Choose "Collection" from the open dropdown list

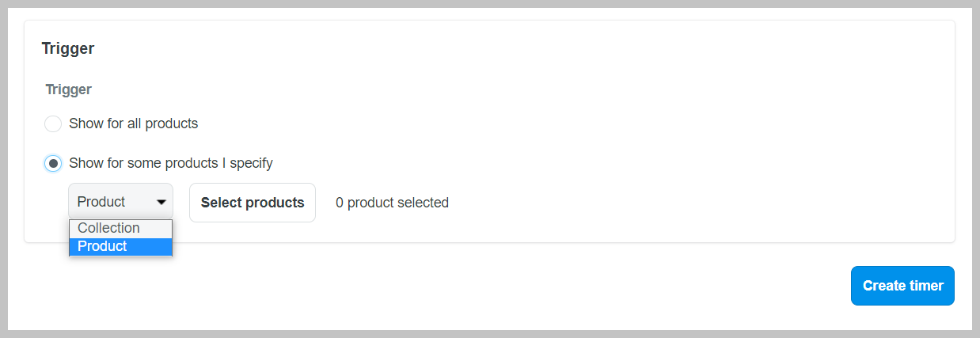(108, 228)
